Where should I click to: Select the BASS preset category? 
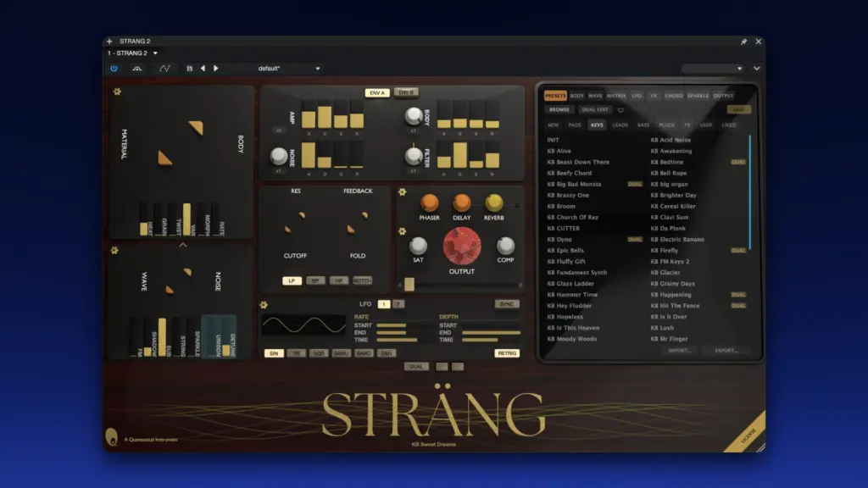(x=643, y=125)
